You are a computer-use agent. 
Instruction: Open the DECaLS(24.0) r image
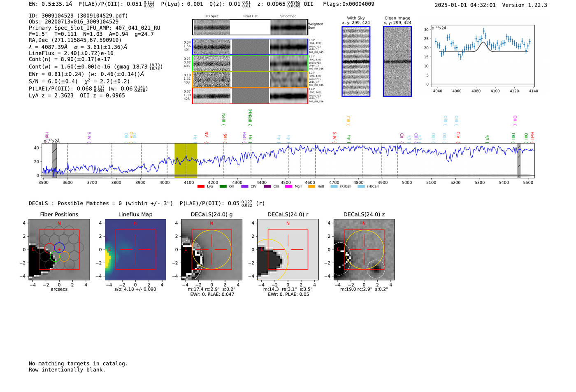[288, 249]
